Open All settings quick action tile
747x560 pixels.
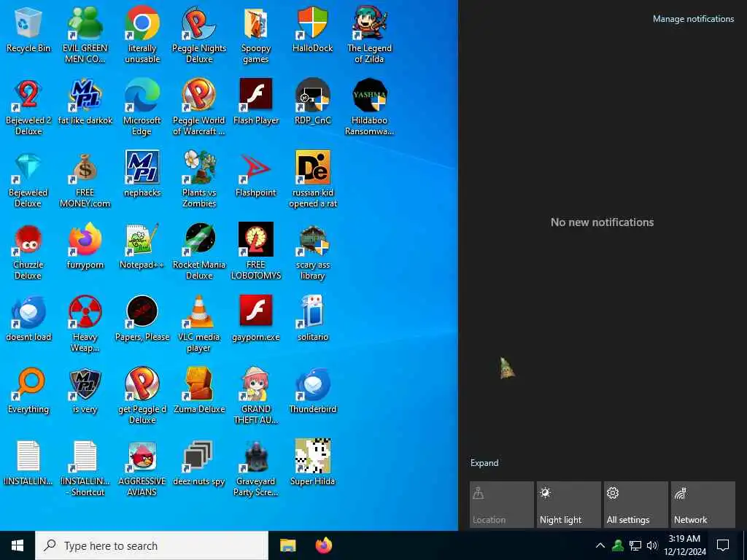635,505
